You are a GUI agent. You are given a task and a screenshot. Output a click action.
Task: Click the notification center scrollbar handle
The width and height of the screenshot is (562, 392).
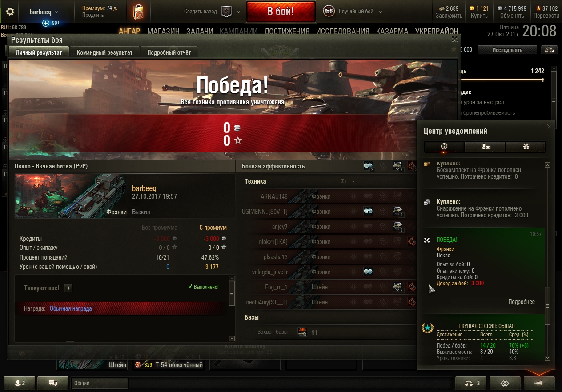click(548, 306)
